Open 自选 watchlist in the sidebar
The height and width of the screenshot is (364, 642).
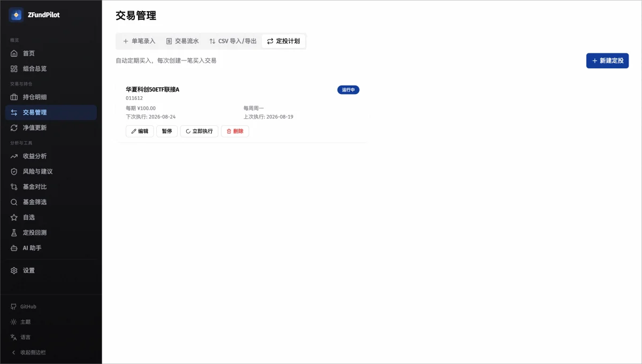pos(51,218)
